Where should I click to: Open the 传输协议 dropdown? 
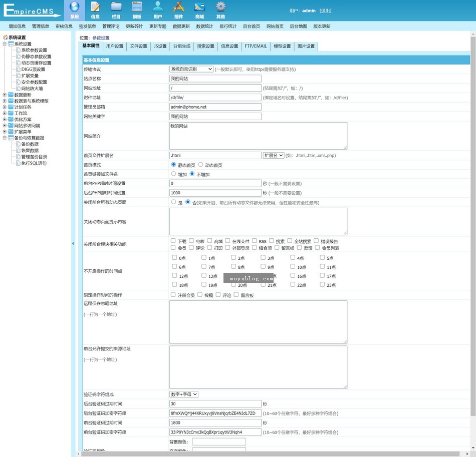click(x=191, y=69)
